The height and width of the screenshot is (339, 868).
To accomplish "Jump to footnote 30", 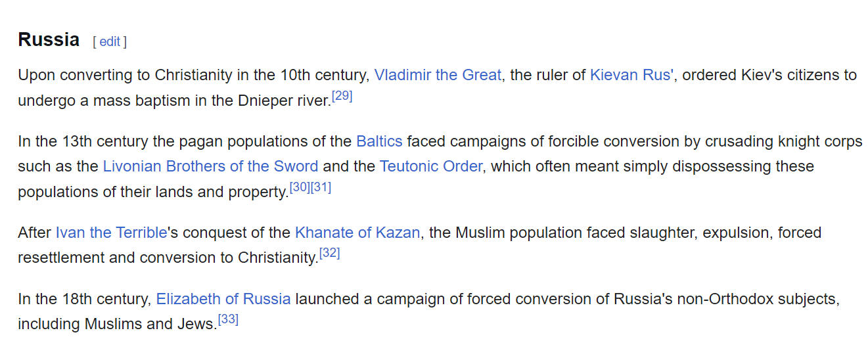I will point(300,187).
